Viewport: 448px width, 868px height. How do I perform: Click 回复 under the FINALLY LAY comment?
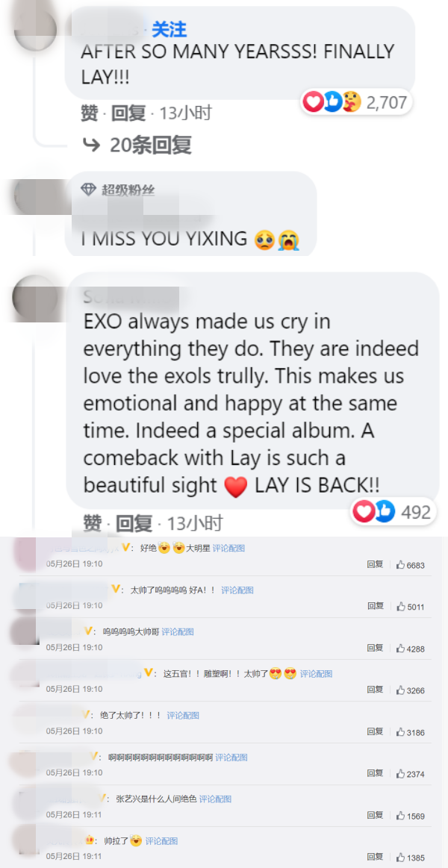(x=128, y=113)
